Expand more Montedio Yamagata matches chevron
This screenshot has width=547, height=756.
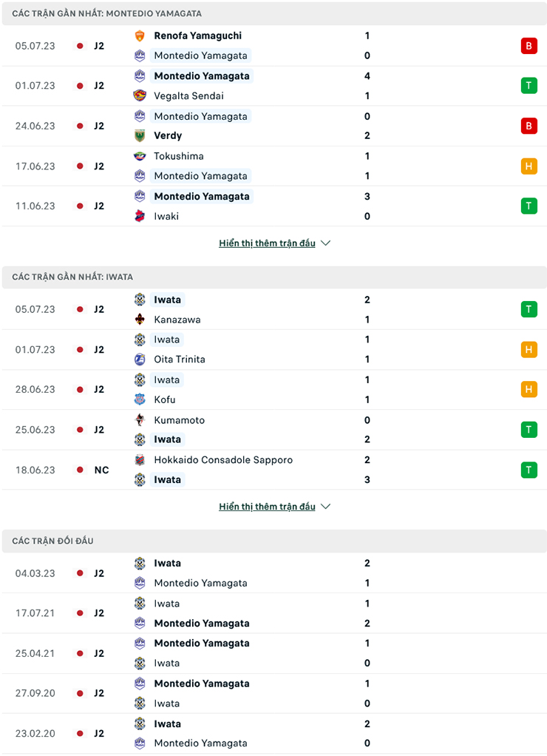pos(326,243)
